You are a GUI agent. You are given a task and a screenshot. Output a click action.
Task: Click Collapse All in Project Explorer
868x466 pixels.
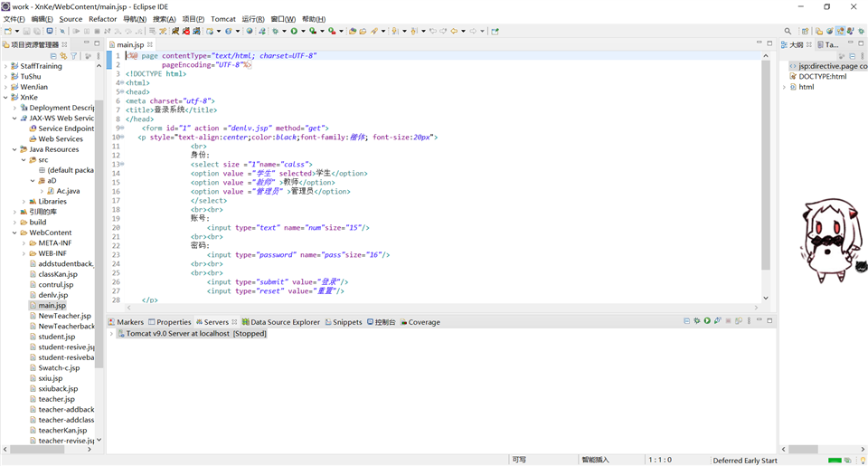click(53, 56)
